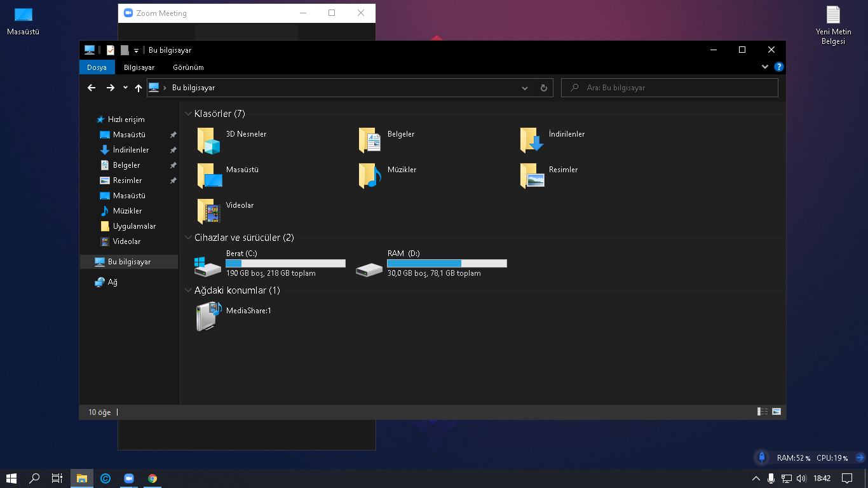Switch to details view in status bar
This screenshot has width=868, height=488.
point(763,412)
